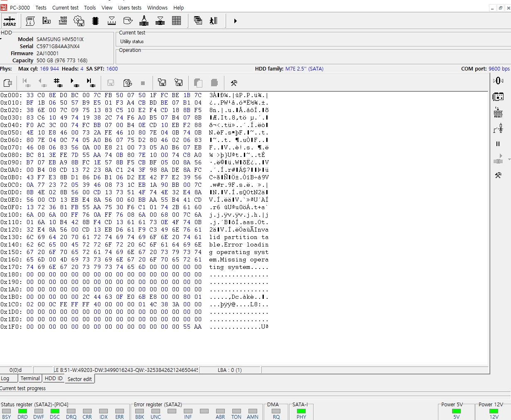Click the grid table icon in top toolbar
This screenshot has width=511, height=420.
[x=176, y=21]
